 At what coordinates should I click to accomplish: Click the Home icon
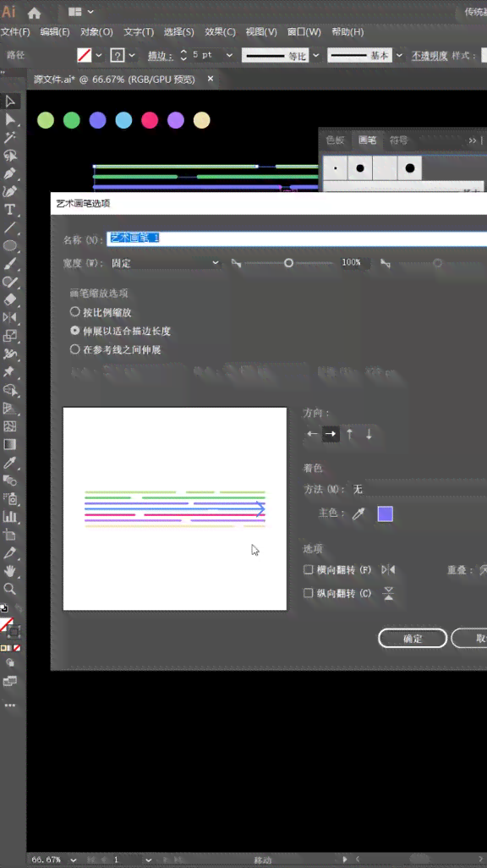(x=35, y=12)
